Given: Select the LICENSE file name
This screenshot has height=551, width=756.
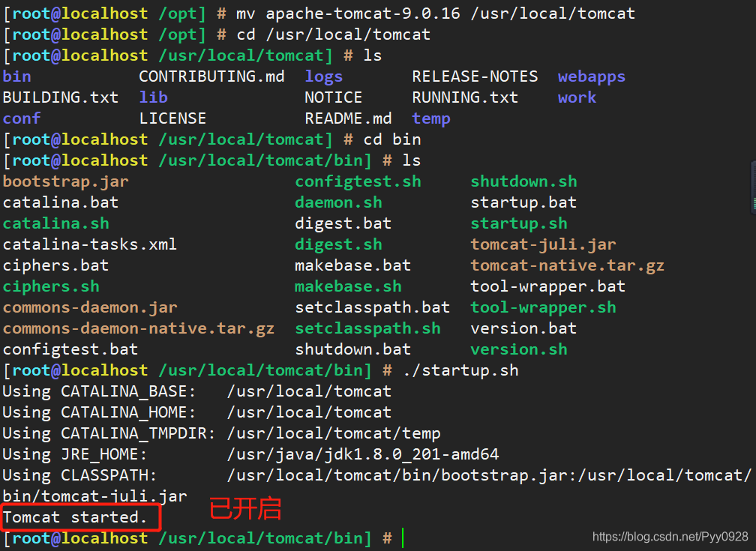Looking at the screenshot, I should [172, 118].
